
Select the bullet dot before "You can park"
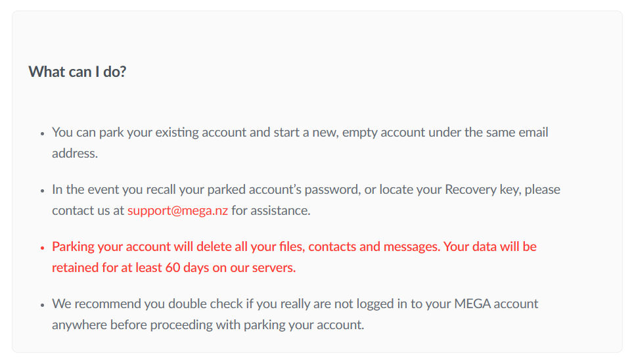click(43, 134)
